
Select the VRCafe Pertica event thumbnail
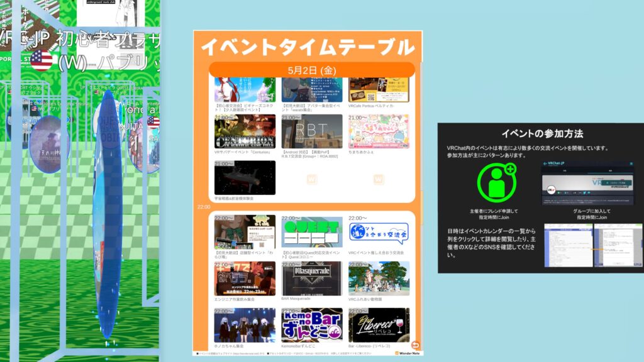pos(379,90)
